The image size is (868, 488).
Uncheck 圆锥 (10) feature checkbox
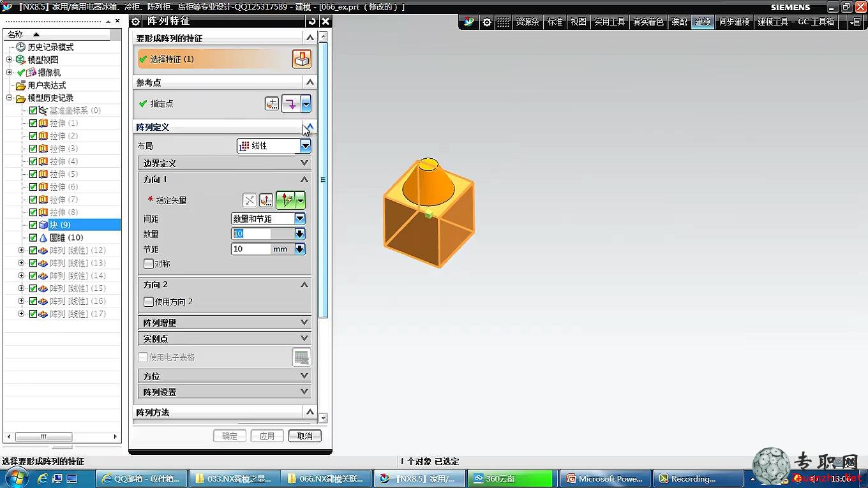pos(33,238)
